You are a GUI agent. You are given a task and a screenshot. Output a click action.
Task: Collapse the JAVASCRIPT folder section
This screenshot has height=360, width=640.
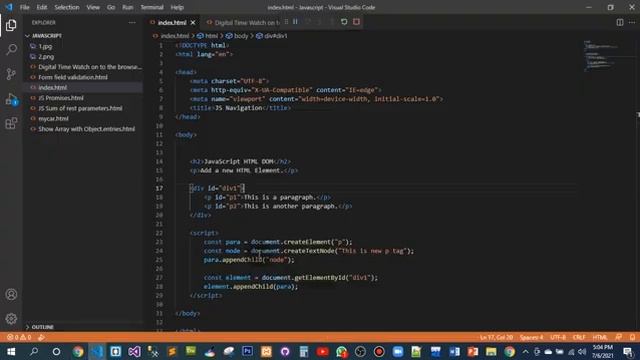[x=47, y=36]
